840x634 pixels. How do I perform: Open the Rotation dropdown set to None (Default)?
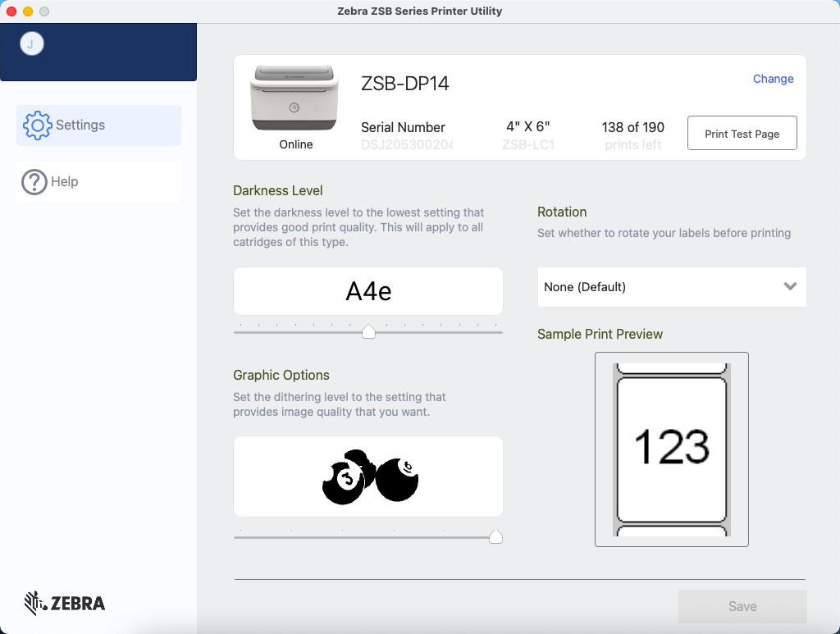tap(671, 286)
